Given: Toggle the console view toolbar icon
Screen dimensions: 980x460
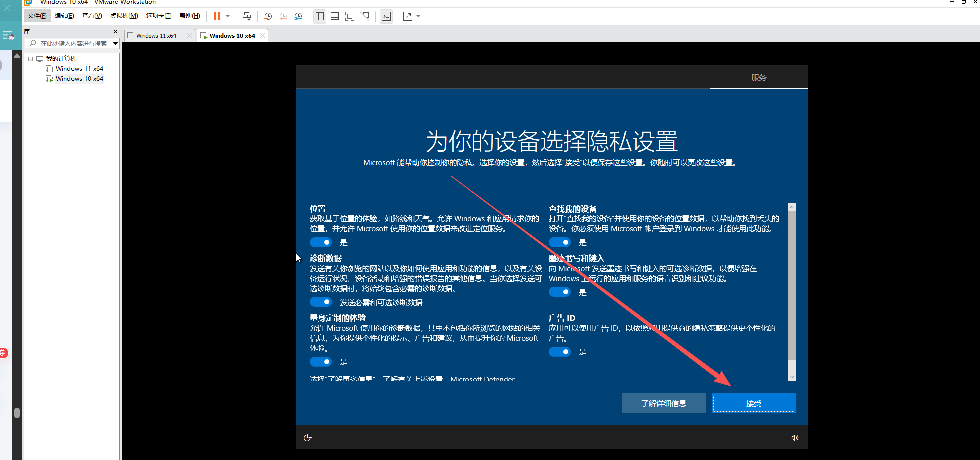Looking at the screenshot, I should [x=386, y=16].
